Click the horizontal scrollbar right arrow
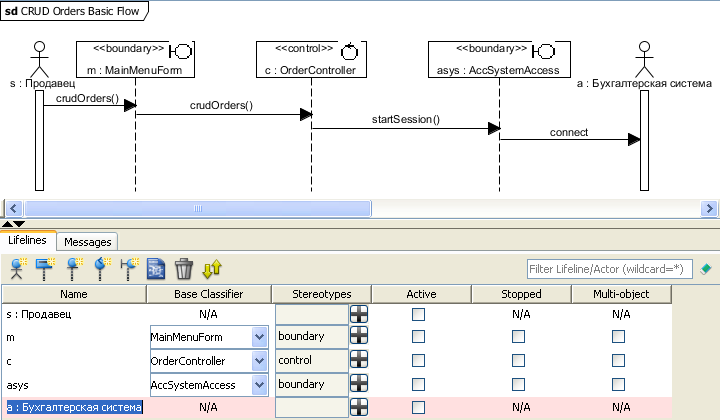The height and width of the screenshot is (420, 720). coord(709,208)
